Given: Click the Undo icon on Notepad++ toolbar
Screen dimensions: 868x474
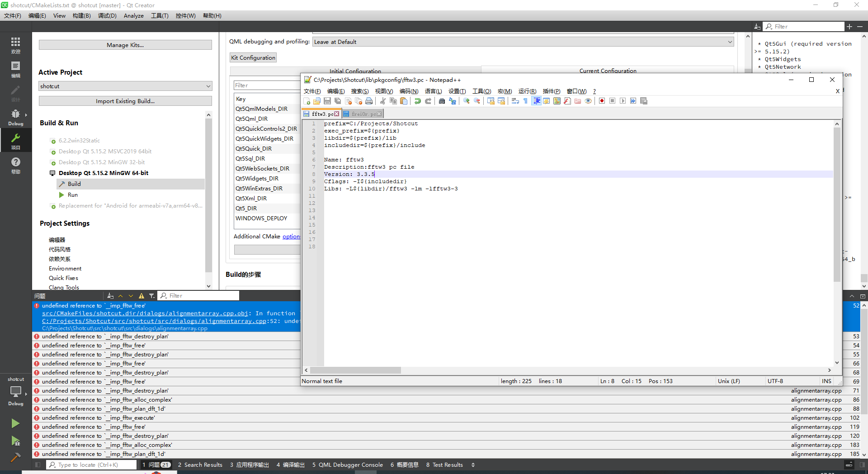Looking at the screenshot, I should (417, 101).
